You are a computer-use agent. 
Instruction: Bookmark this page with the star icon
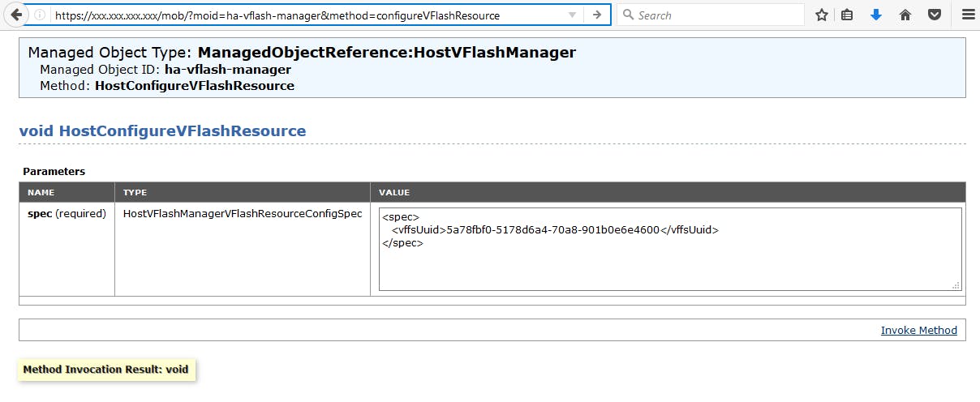pos(822,15)
